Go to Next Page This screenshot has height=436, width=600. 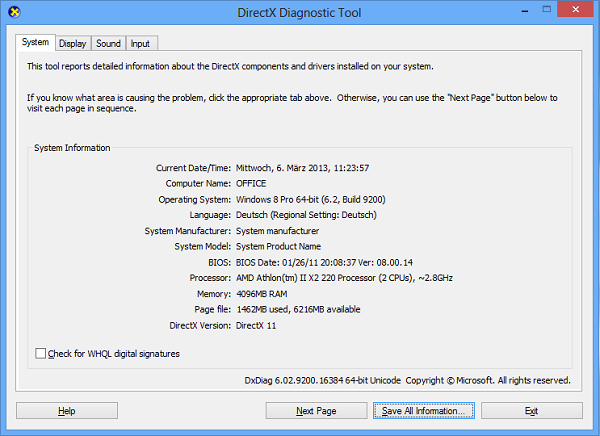[x=316, y=411]
